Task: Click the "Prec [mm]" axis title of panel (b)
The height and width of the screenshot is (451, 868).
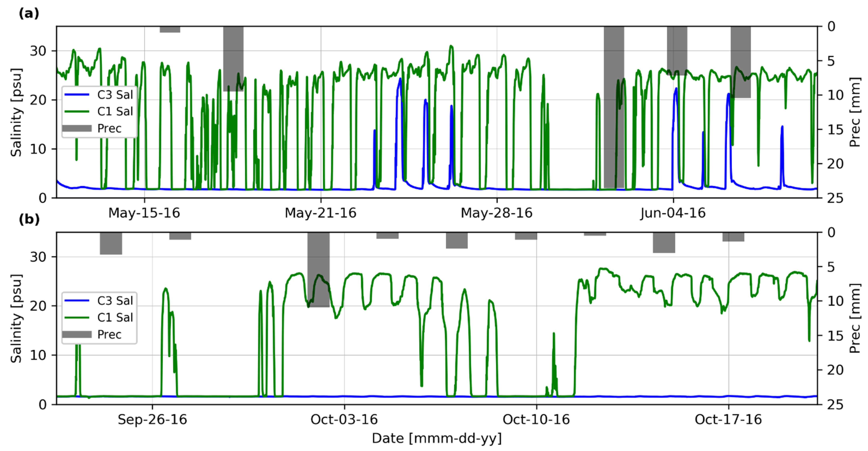Action: (x=855, y=319)
